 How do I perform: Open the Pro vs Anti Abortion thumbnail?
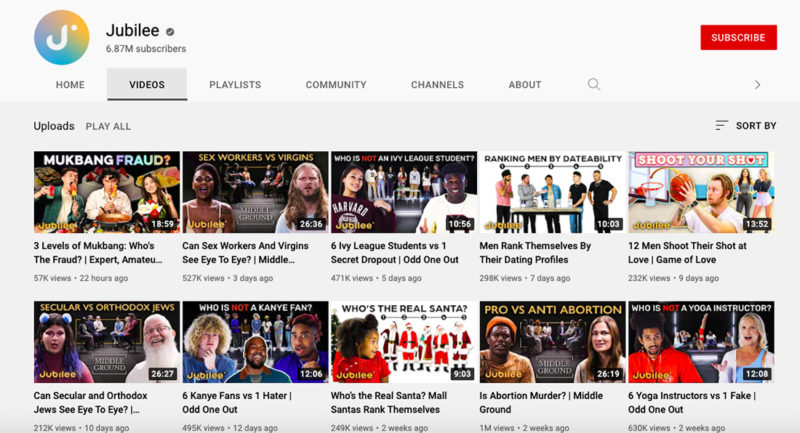point(552,342)
